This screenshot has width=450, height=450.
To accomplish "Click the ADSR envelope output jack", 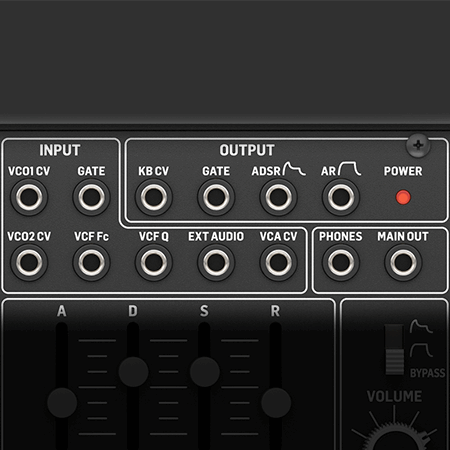I will [x=278, y=197].
